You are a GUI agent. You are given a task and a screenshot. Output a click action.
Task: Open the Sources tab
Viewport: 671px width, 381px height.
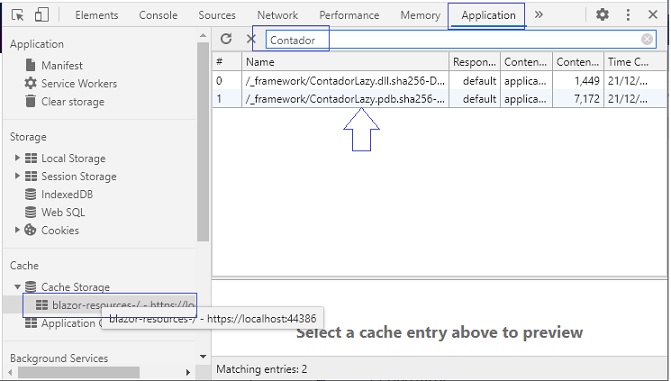tap(217, 15)
